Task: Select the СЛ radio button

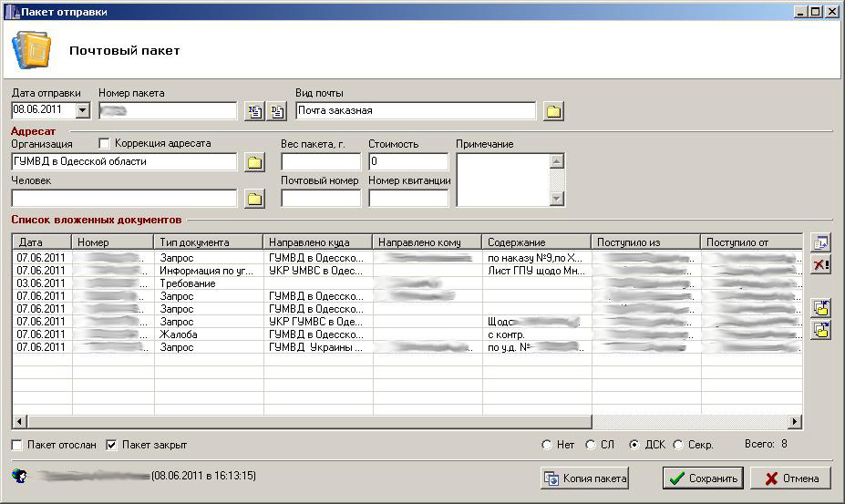Action: click(x=591, y=445)
